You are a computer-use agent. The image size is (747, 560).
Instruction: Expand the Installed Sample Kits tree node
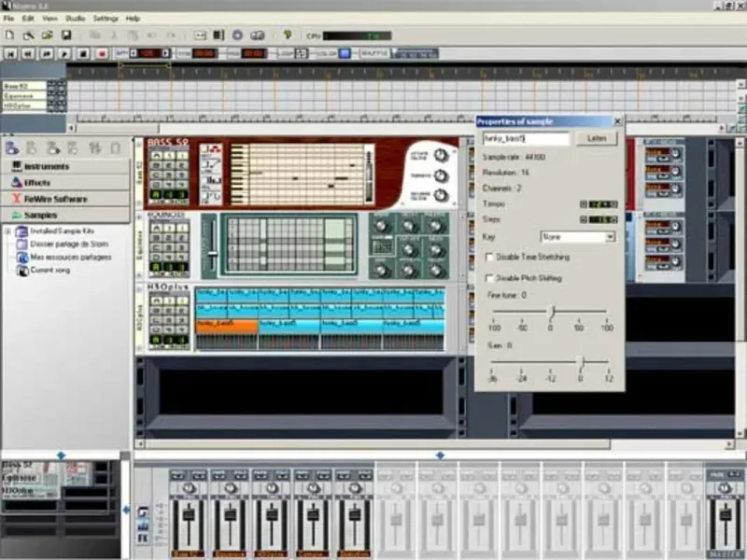click(7, 231)
